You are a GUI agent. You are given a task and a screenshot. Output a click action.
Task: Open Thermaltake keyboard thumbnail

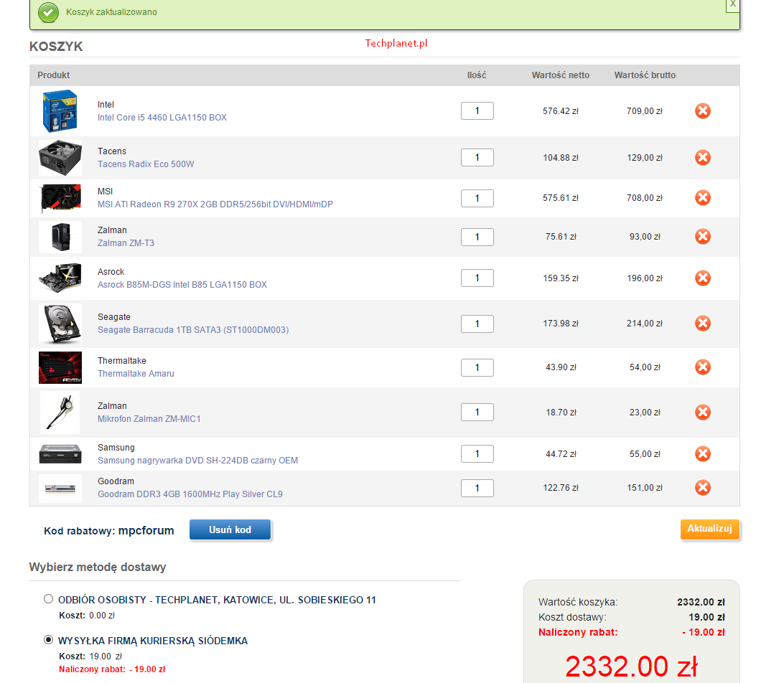pos(60,368)
